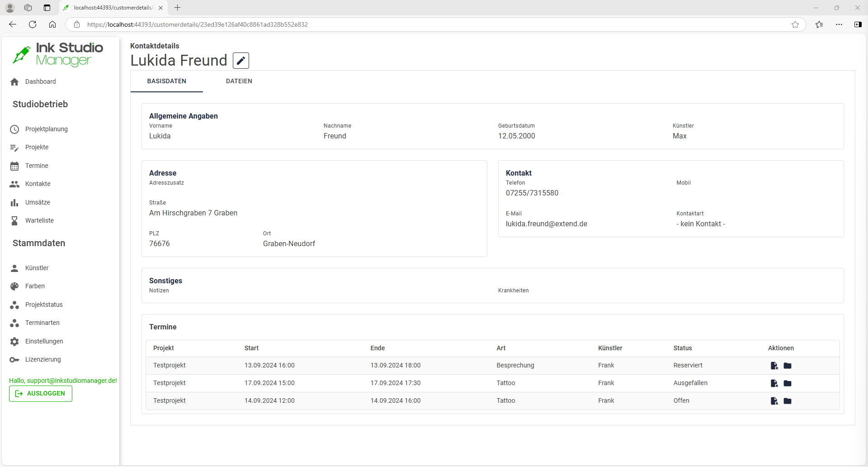
Task: Open a new browser tab
Action: [178, 8]
